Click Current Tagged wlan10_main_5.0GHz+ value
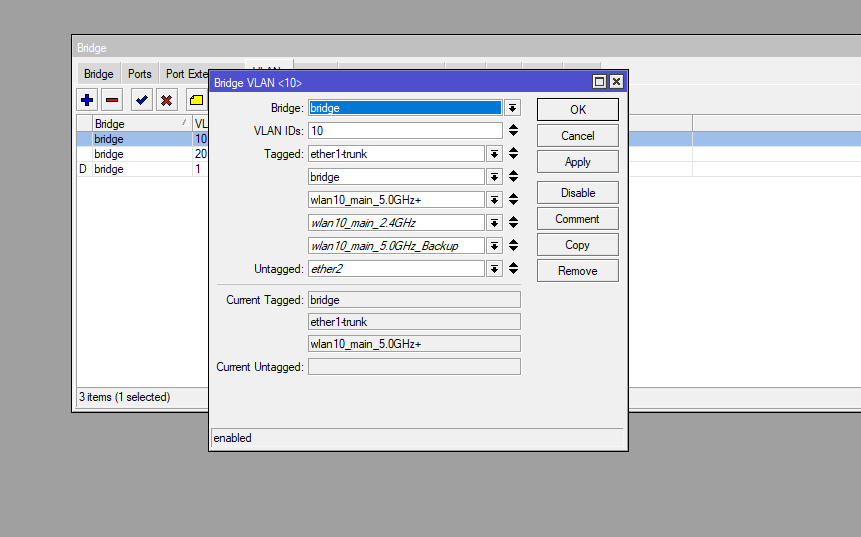 coord(414,344)
